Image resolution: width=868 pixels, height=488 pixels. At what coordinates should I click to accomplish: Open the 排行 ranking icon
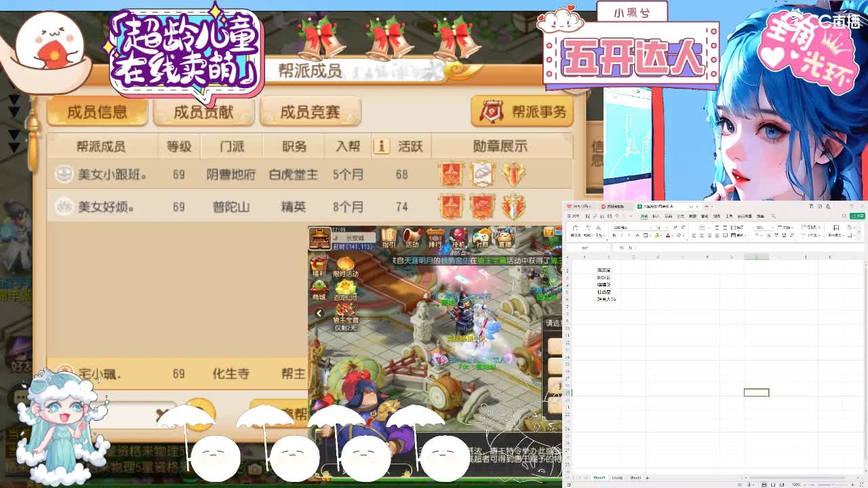[435, 238]
